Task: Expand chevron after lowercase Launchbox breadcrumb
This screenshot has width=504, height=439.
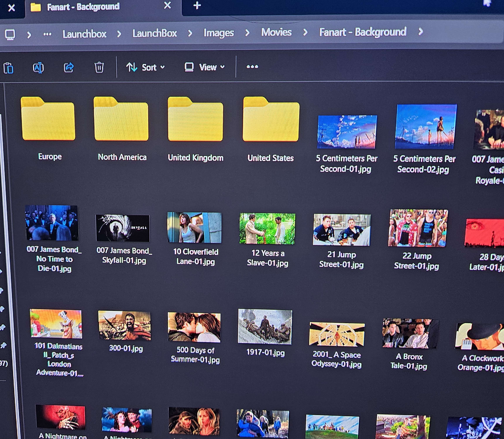Action: [119, 34]
